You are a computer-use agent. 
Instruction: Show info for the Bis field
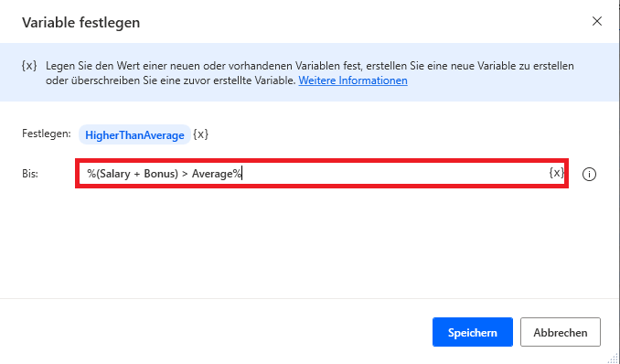[589, 174]
